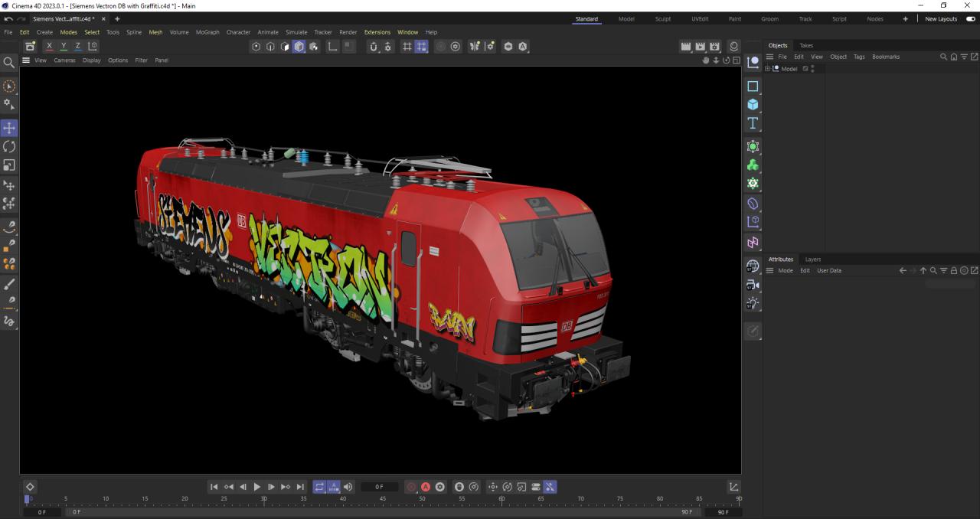Toggle Y axis lock
The image size is (980, 519).
64,47
